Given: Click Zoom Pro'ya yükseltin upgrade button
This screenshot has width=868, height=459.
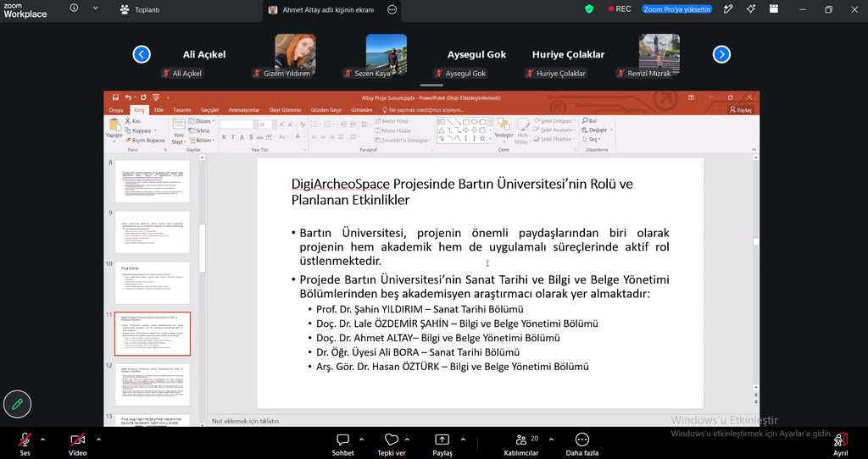Looking at the screenshot, I should coord(677,8).
